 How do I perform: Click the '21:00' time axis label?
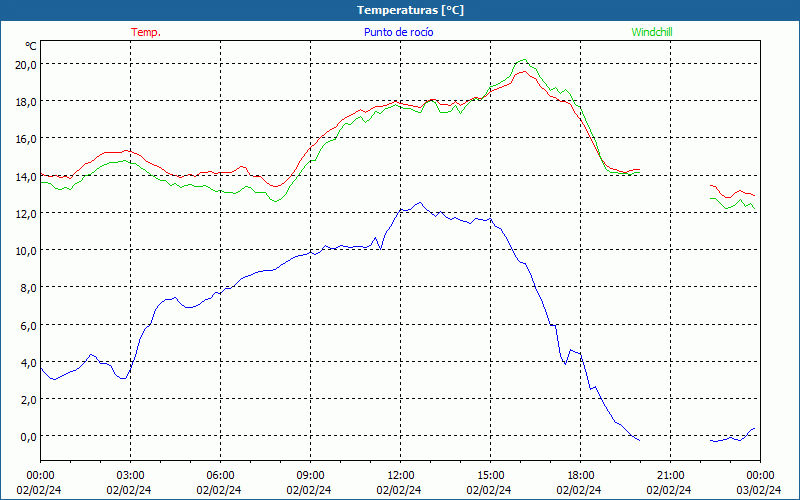pyautogui.click(x=670, y=476)
